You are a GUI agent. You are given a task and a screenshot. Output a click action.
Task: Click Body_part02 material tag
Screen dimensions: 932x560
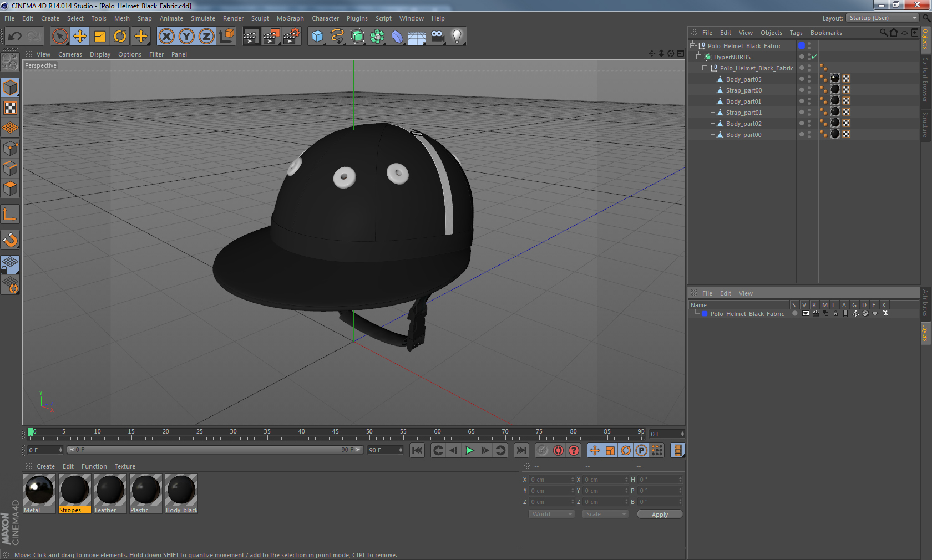pyautogui.click(x=835, y=123)
